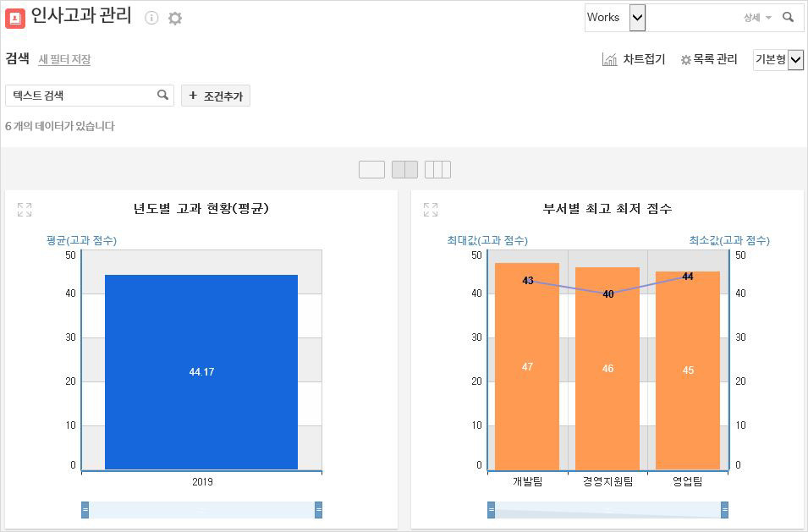This screenshot has width=808, height=532.
Task: Click the red 인사고과 관리 app icon
Action: [x=15, y=18]
